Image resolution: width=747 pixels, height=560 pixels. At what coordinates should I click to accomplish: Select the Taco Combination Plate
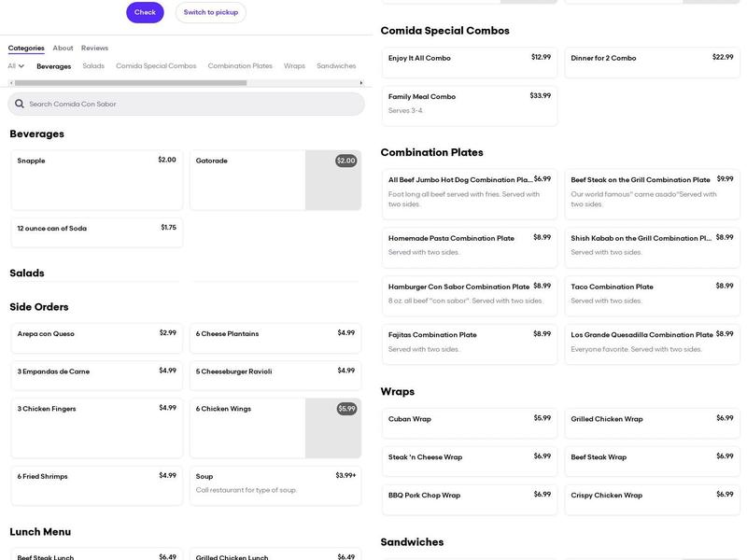(652, 293)
